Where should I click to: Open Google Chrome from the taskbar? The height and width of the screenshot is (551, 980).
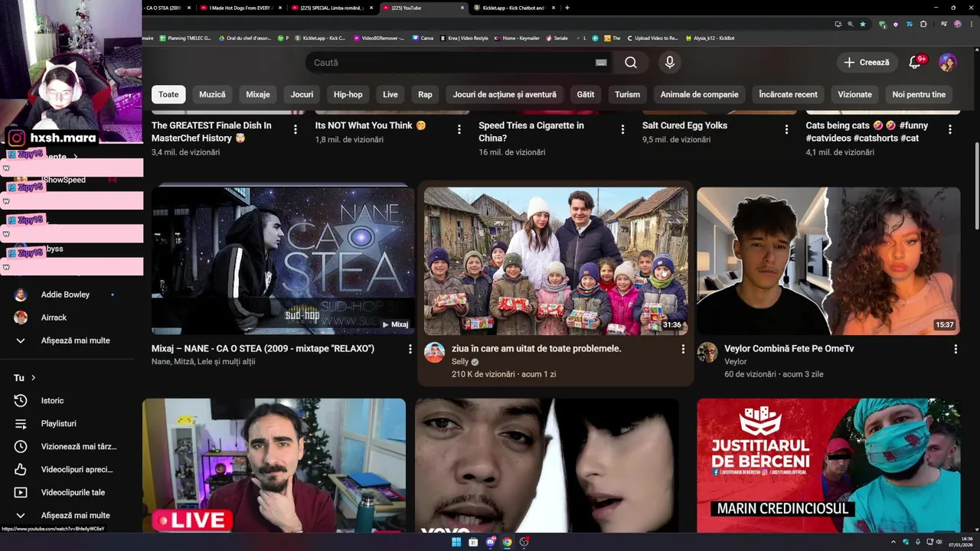click(507, 543)
